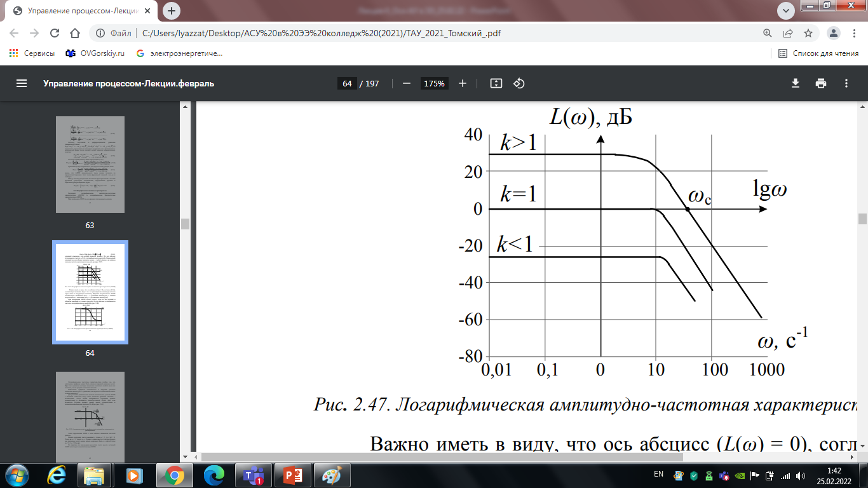Open the Сервисы apps shortcut
Image resolution: width=868 pixels, height=488 pixels.
(32, 53)
